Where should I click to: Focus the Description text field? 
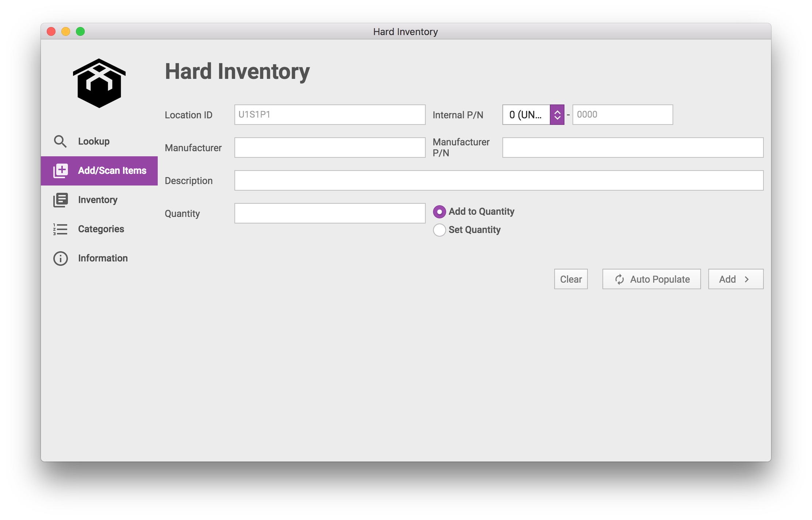click(x=499, y=180)
